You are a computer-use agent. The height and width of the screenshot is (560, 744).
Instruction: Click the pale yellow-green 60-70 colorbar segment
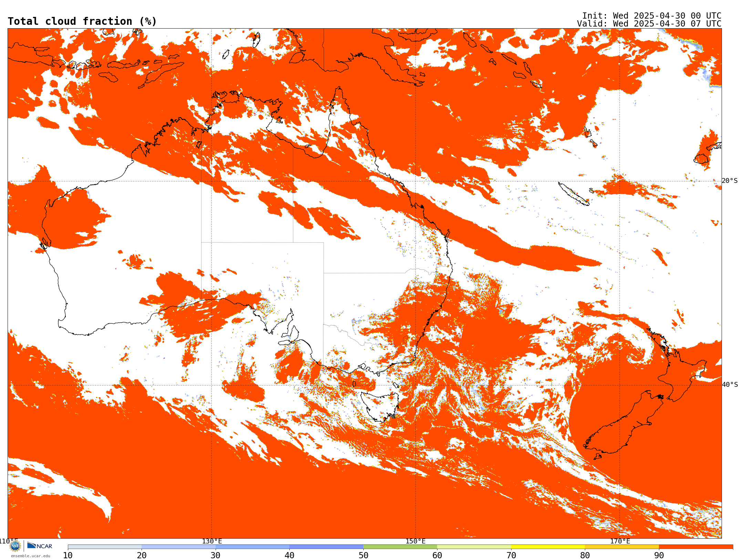coord(474,547)
